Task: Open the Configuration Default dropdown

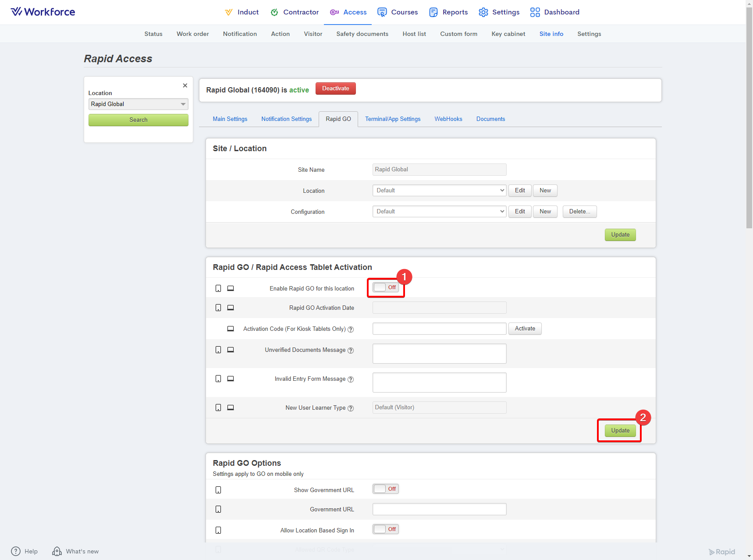Action: 440,212
